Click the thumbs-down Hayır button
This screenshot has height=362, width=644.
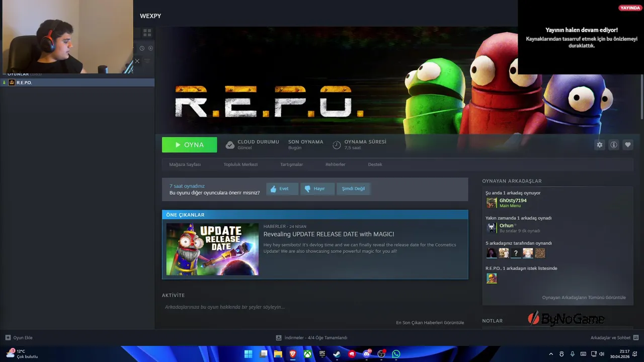(317, 189)
